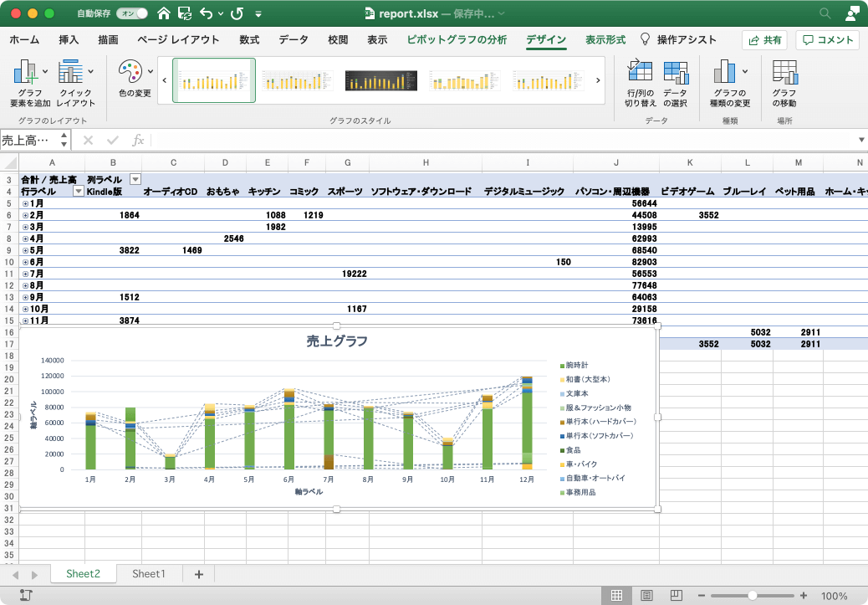Viewport: 868px width, 605px height.
Task: Open the グラフの種類の変更 dropdown arrow
Action: (x=745, y=71)
